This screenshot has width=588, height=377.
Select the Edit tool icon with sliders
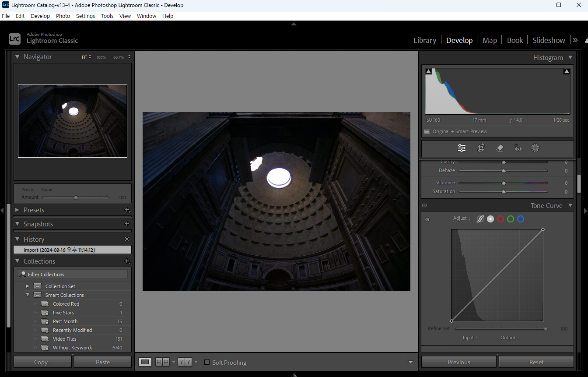[x=462, y=148]
